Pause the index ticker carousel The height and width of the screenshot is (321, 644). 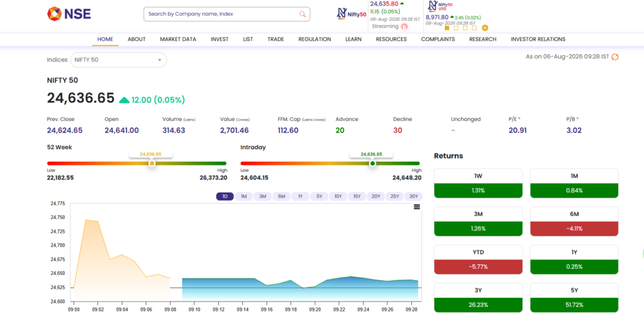[x=485, y=28]
